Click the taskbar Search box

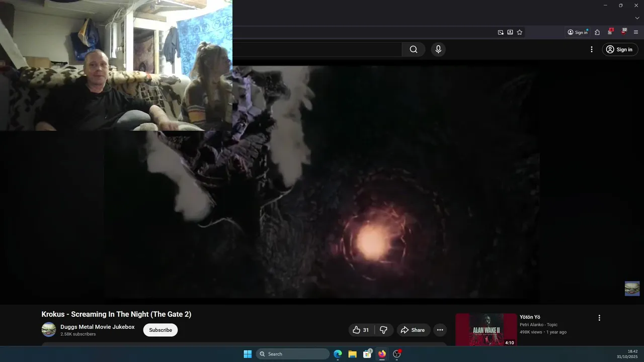coord(293,354)
